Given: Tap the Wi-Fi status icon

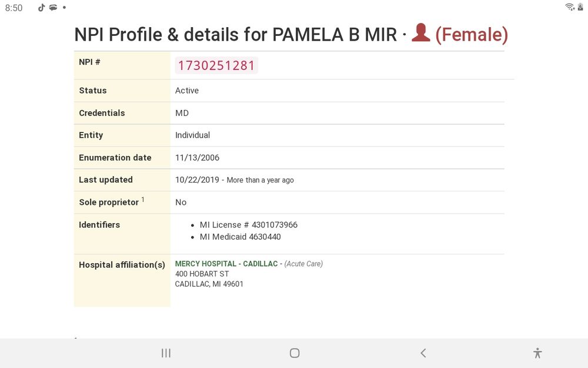Looking at the screenshot, I should pos(569,7).
